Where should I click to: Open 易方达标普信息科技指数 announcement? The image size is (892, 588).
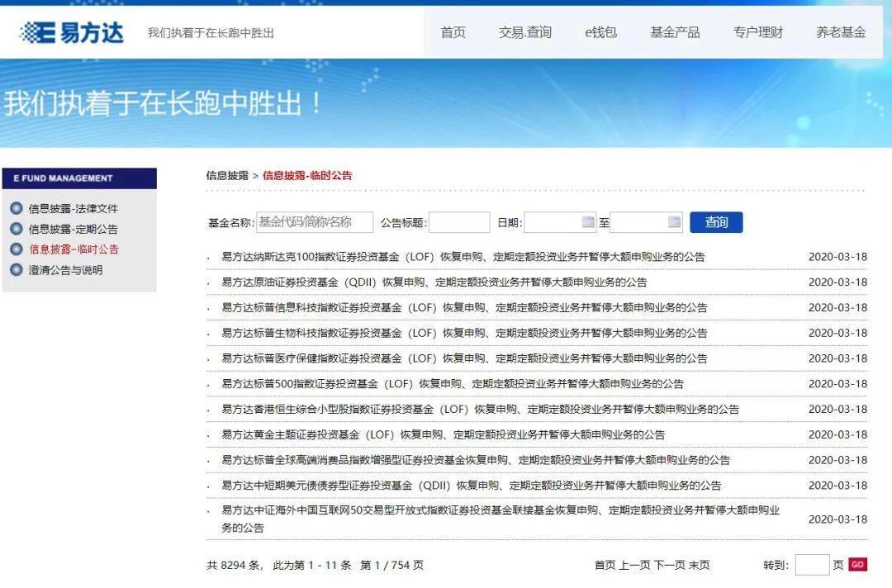464,308
